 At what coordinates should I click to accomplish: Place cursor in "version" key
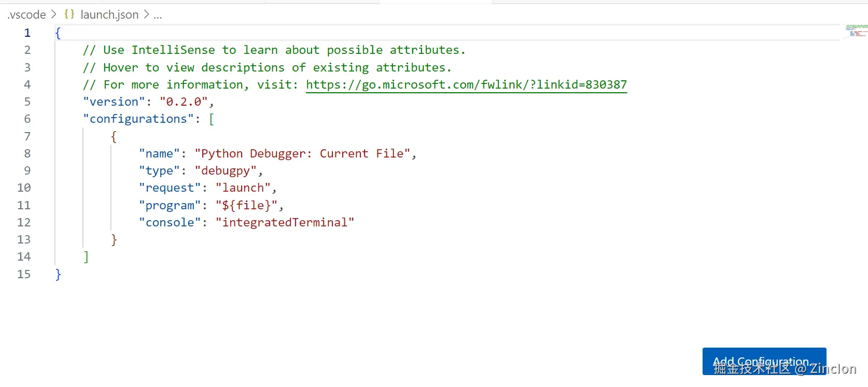point(114,102)
